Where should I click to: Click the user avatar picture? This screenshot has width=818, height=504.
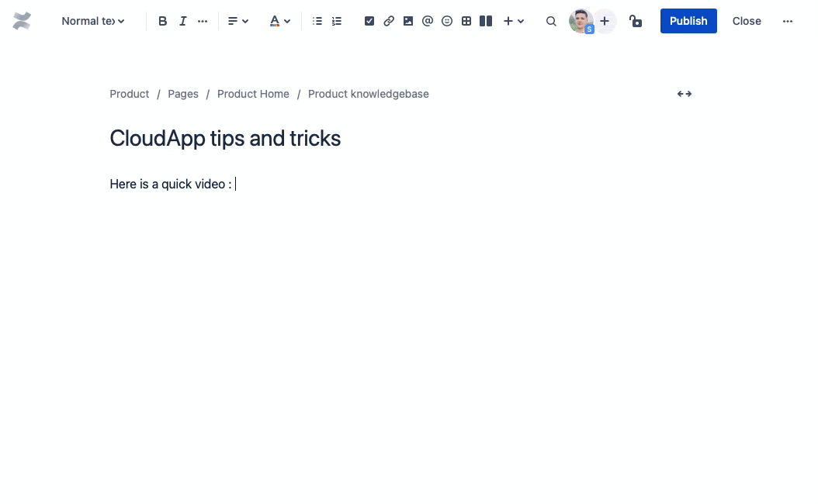pos(581,22)
